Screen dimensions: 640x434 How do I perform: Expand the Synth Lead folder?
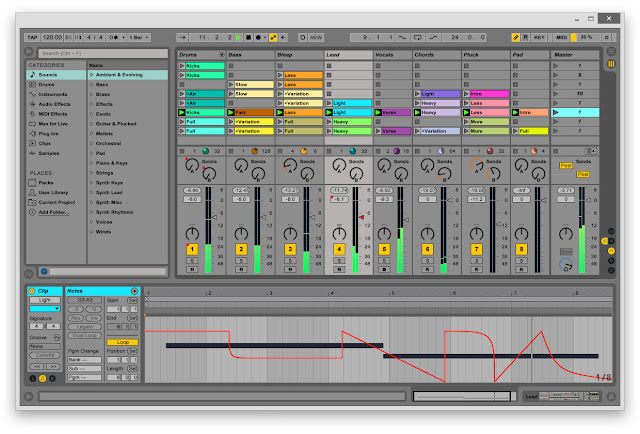pos(92,192)
